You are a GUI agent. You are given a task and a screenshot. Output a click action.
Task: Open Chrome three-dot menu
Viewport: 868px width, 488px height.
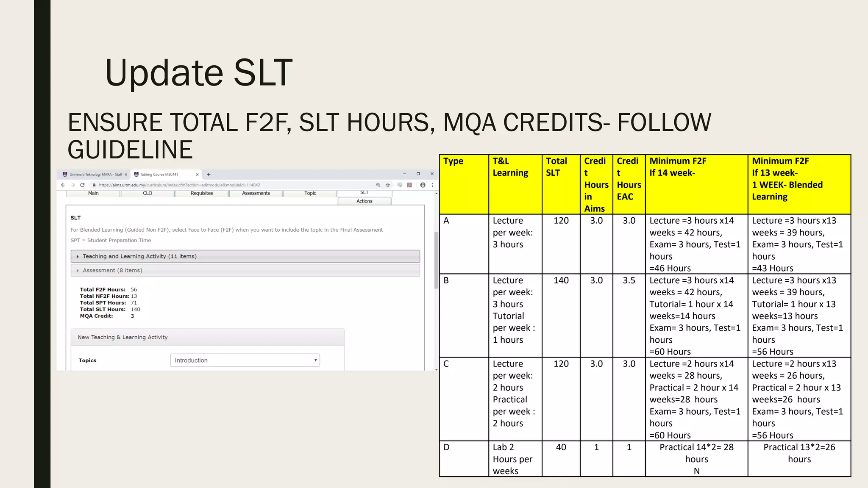[x=432, y=185]
